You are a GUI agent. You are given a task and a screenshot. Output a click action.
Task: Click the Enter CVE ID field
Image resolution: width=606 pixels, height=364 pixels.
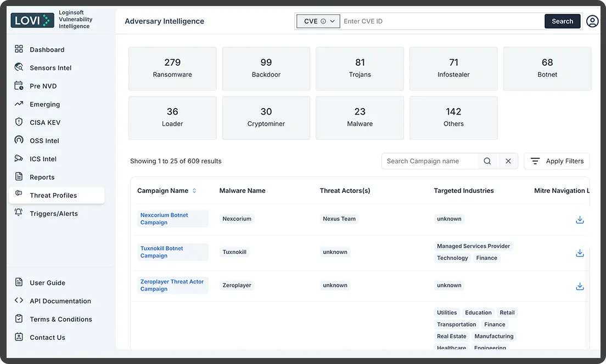tap(442, 21)
